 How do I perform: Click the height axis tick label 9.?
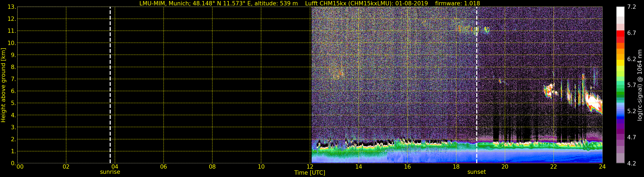[x=13, y=55]
